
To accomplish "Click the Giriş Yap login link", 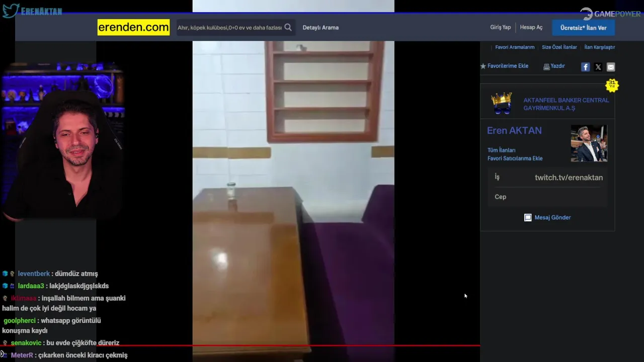I will pos(500,27).
